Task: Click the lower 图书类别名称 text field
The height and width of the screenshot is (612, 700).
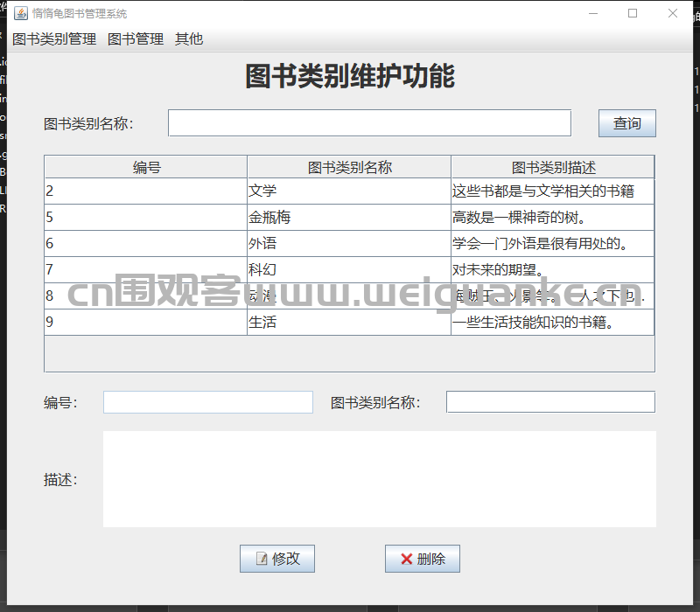Action: tap(550, 402)
